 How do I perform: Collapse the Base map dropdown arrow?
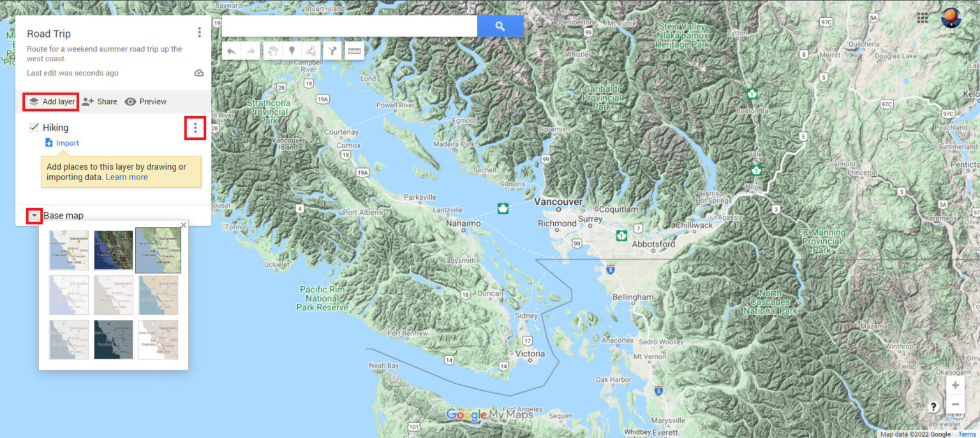coord(34,216)
